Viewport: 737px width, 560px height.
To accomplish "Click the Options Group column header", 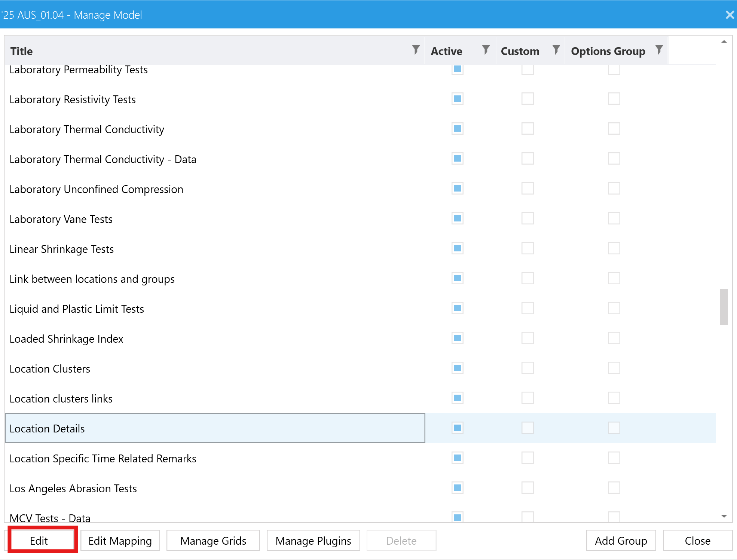I will (x=608, y=51).
